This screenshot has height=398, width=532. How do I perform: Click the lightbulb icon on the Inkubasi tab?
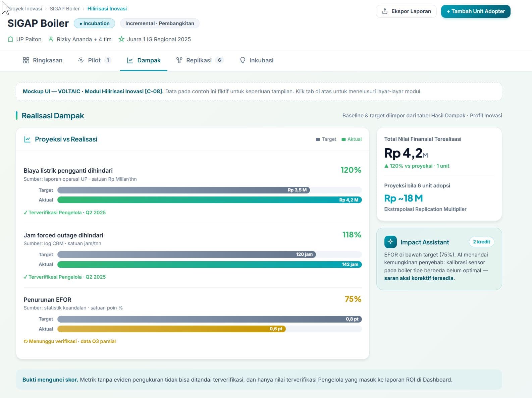[x=243, y=60]
